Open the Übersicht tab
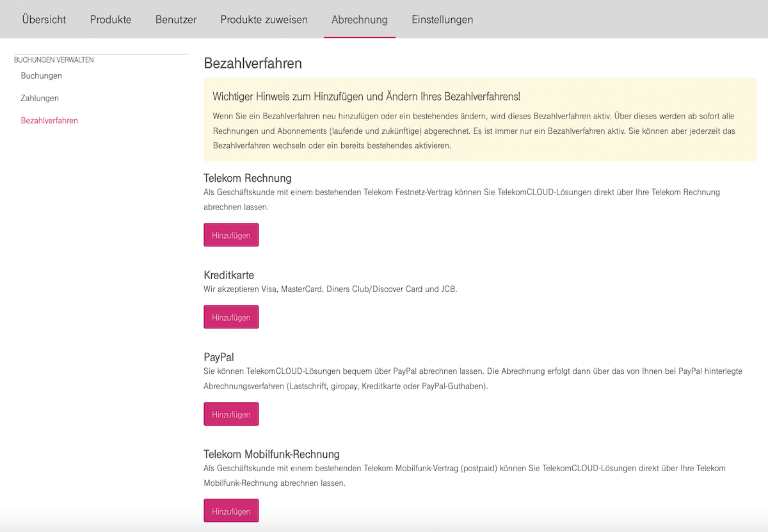 click(44, 19)
